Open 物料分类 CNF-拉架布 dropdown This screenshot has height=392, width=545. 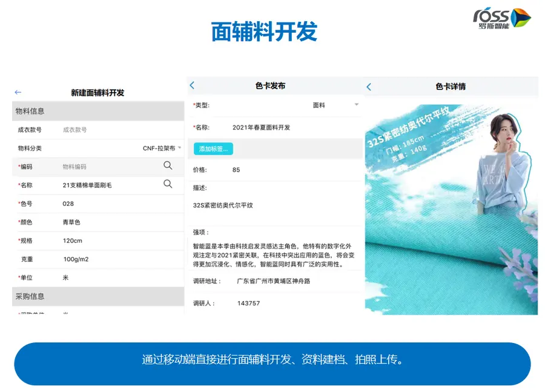[x=162, y=148]
